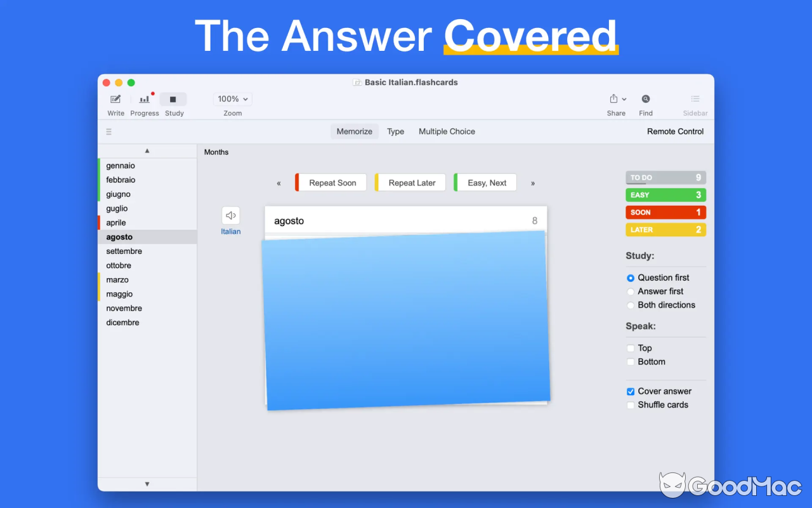This screenshot has width=812, height=508.
Task: Click the hamburger list icon above the sidebar
Action: (x=108, y=131)
